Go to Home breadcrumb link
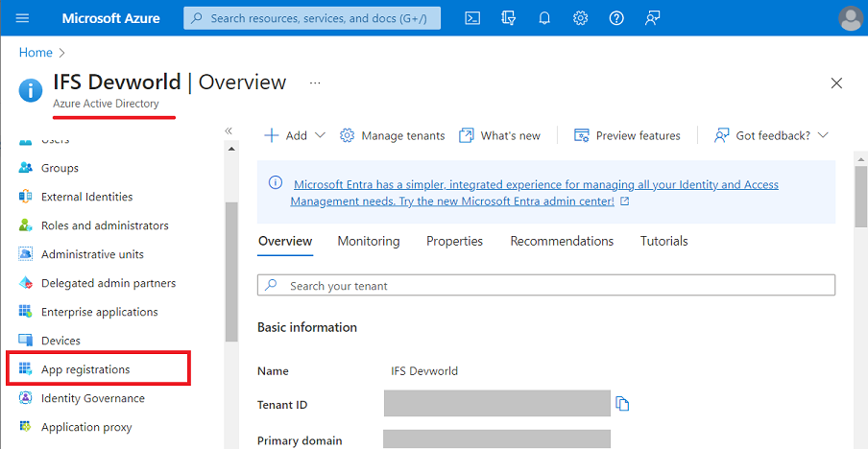868x449 pixels. point(36,53)
